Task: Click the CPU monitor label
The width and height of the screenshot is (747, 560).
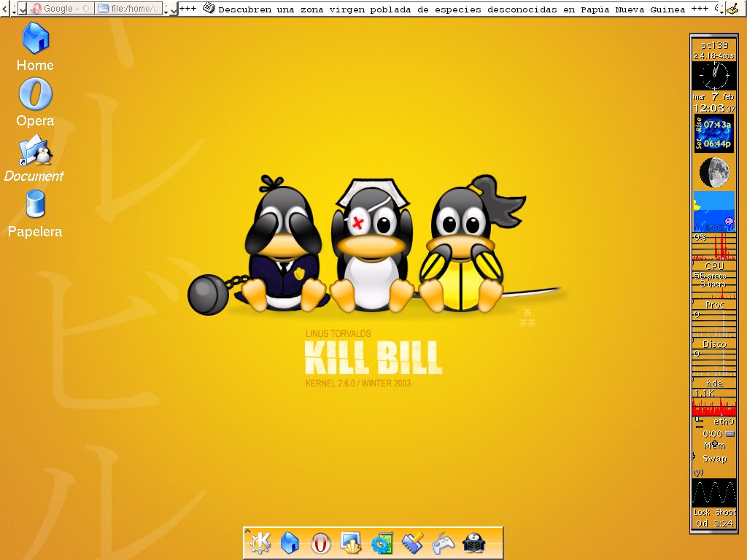Action: click(x=714, y=265)
